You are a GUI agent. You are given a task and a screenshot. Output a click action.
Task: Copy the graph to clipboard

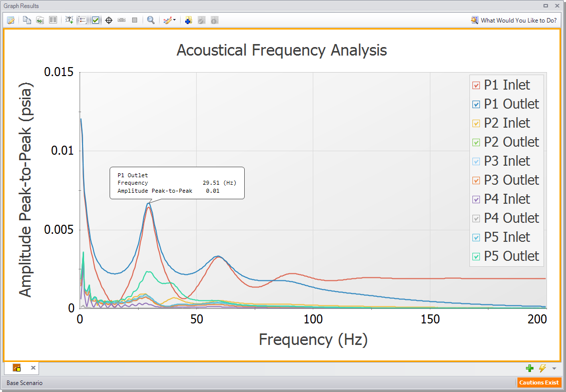pyautogui.click(x=27, y=20)
